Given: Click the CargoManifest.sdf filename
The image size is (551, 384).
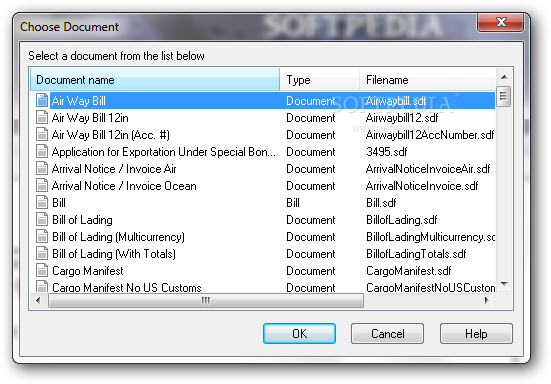Looking at the screenshot, I should [409, 271].
